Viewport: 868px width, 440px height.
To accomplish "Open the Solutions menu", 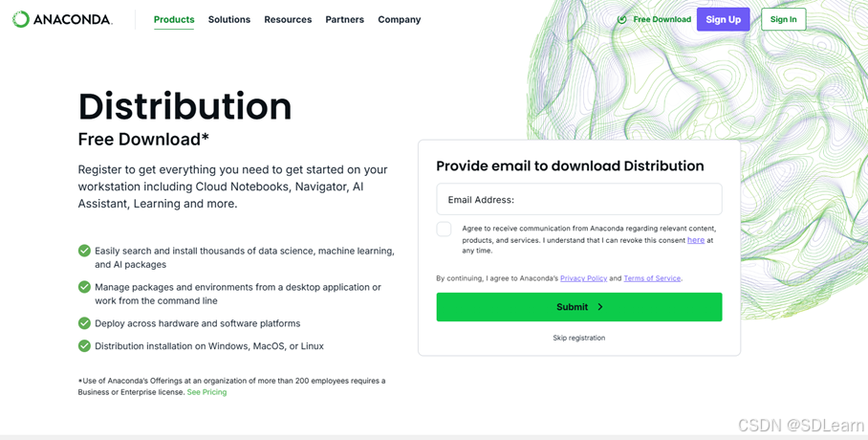I will [229, 19].
